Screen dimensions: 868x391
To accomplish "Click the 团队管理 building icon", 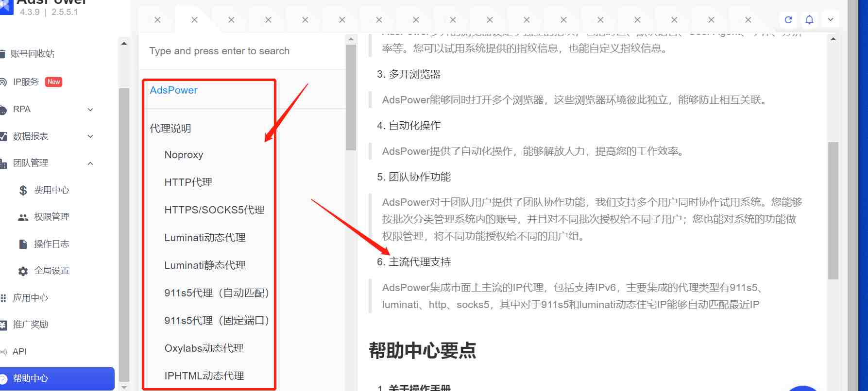I will [x=3, y=163].
